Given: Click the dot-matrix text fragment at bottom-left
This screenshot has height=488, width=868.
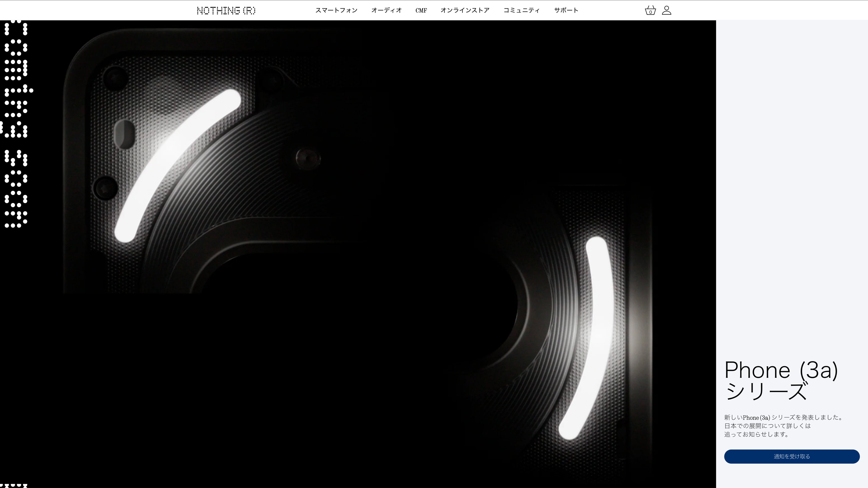Looking at the screenshot, I should pyautogui.click(x=14, y=486).
